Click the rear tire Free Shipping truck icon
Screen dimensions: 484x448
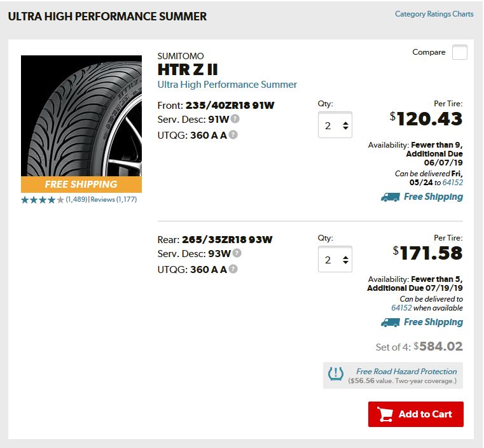pyautogui.click(x=391, y=323)
